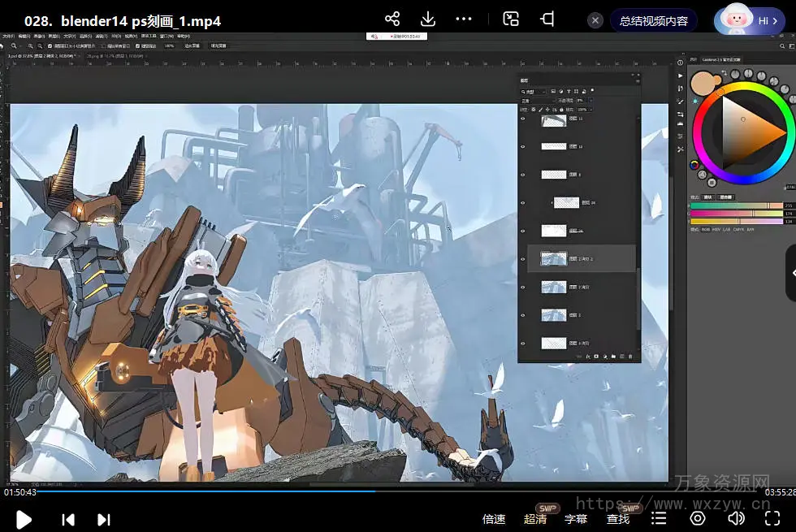
Task: Click the 总结视频内容 button
Action: point(653,21)
